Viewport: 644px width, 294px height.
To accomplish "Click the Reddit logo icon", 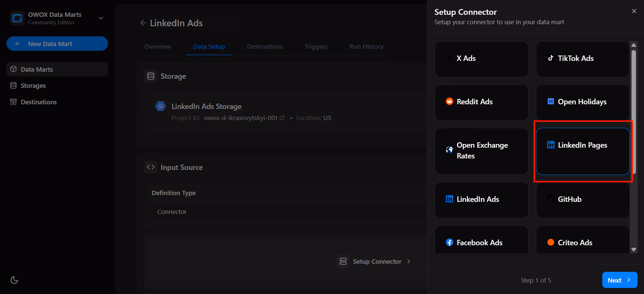I will tap(450, 101).
